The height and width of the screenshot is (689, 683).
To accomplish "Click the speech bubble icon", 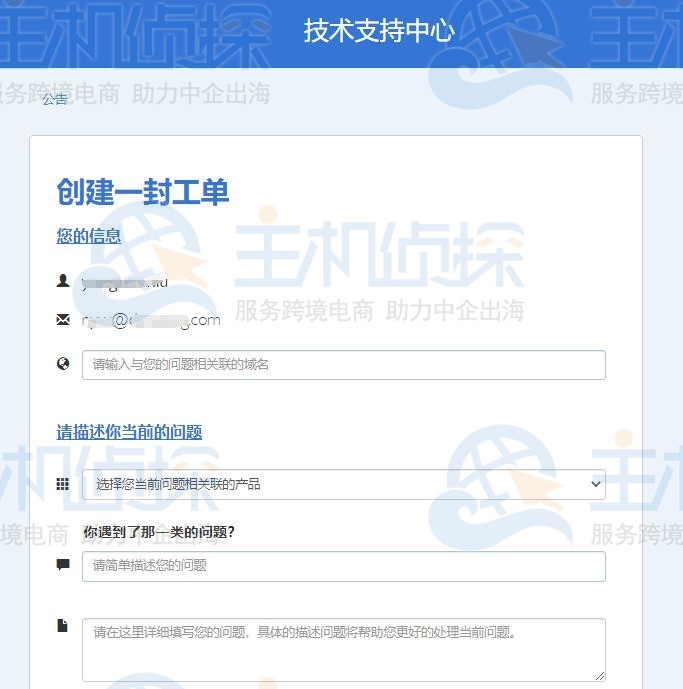I will pyautogui.click(x=63, y=565).
